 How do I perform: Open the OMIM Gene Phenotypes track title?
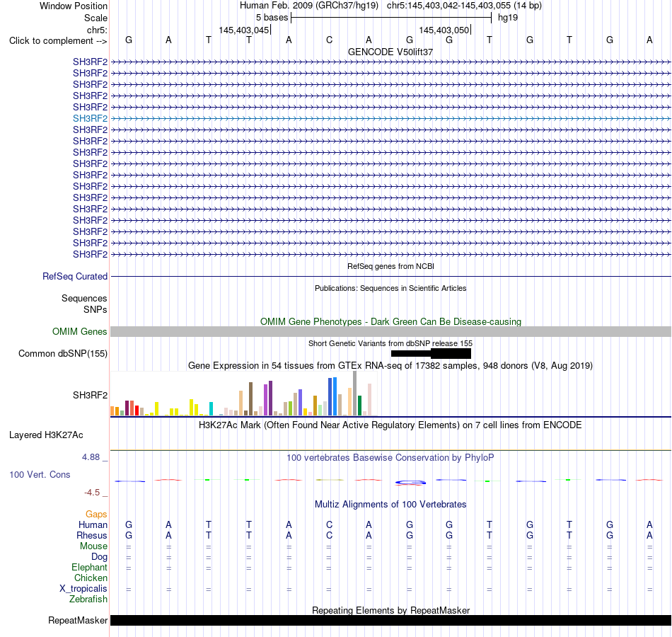tap(390, 322)
